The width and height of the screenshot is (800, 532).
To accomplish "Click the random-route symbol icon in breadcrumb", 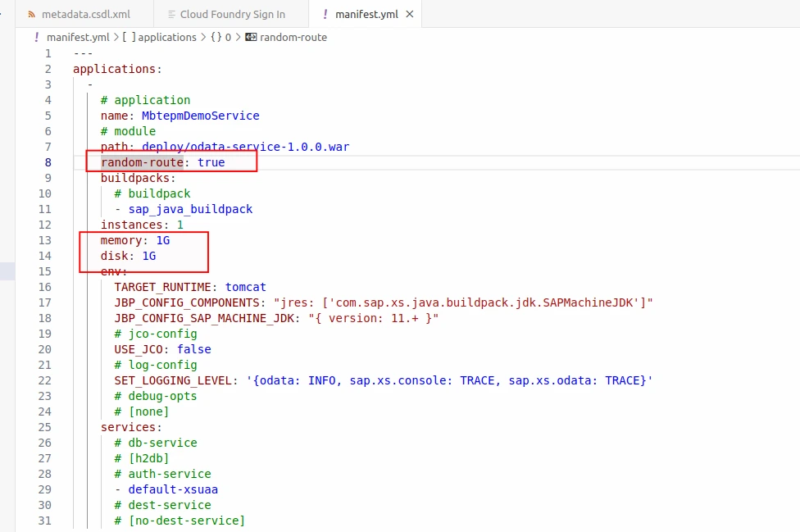I will coord(251,37).
